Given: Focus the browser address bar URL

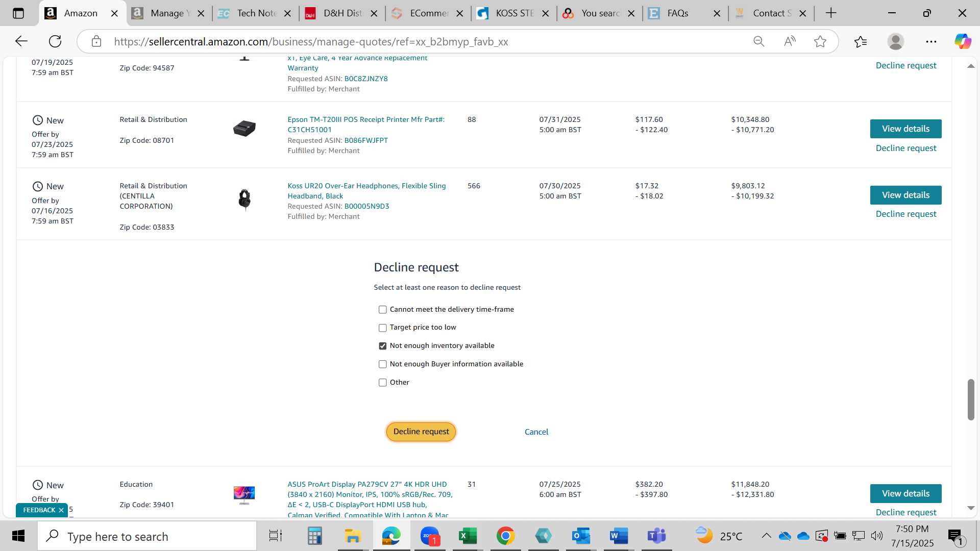Looking at the screenshot, I should click(x=311, y=42).
